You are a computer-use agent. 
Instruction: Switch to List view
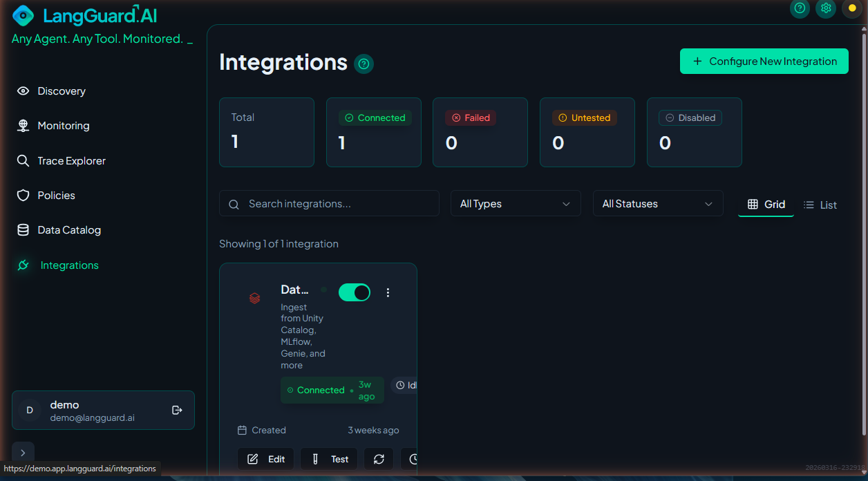(x=820, y=205)
